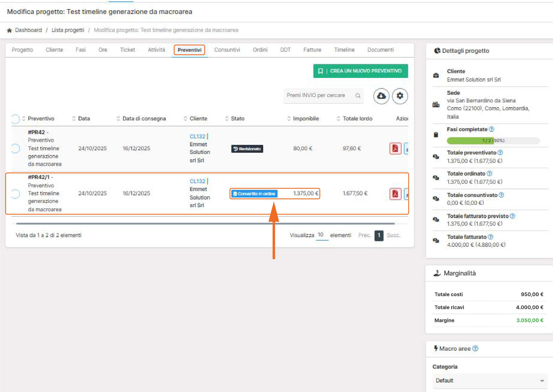The image size is (553, 392).
Task: Click the home icon in breadcrumb
Action: click(10, 30)
